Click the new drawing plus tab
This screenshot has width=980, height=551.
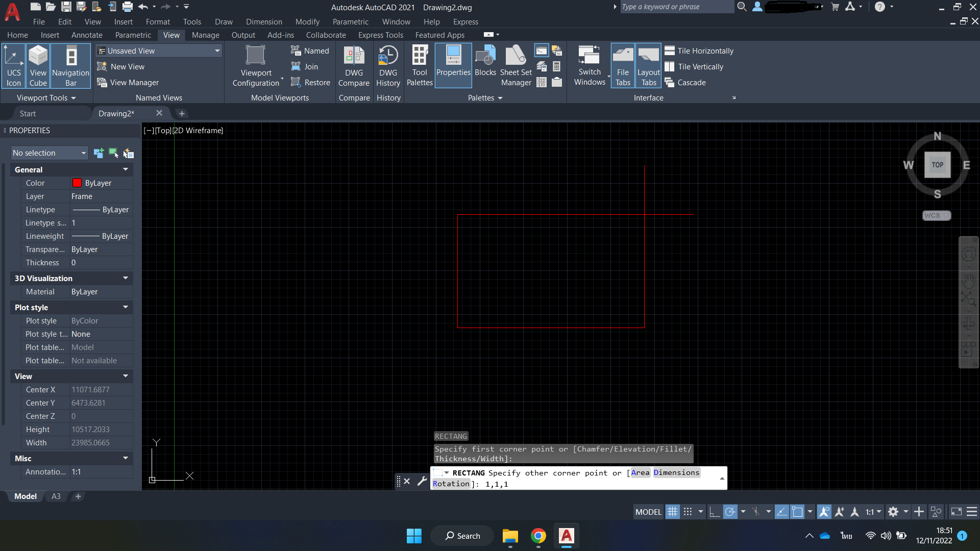pyautogui.click(x=182, y=113)
